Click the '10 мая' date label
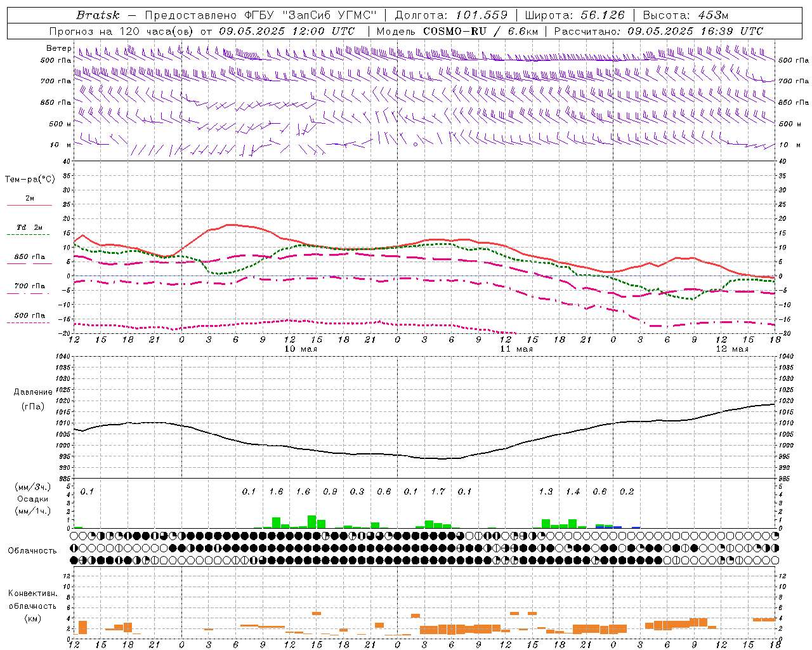 [301, 348]
